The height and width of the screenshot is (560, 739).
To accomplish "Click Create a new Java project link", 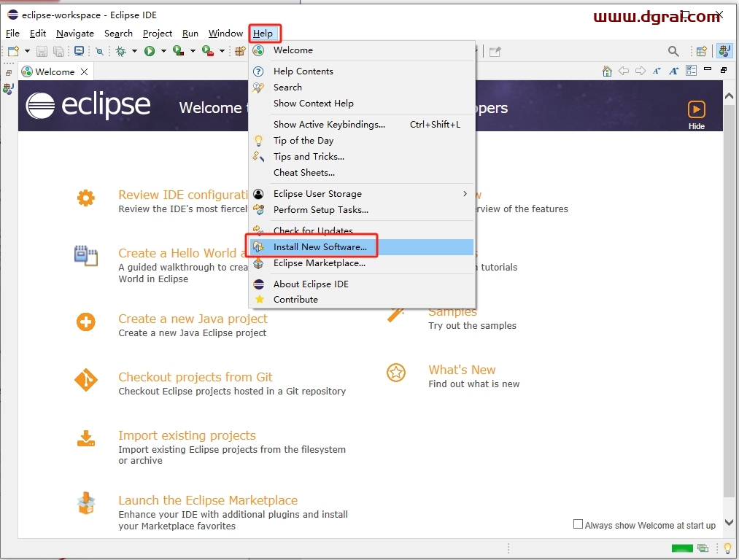I will tap(193, 319).
